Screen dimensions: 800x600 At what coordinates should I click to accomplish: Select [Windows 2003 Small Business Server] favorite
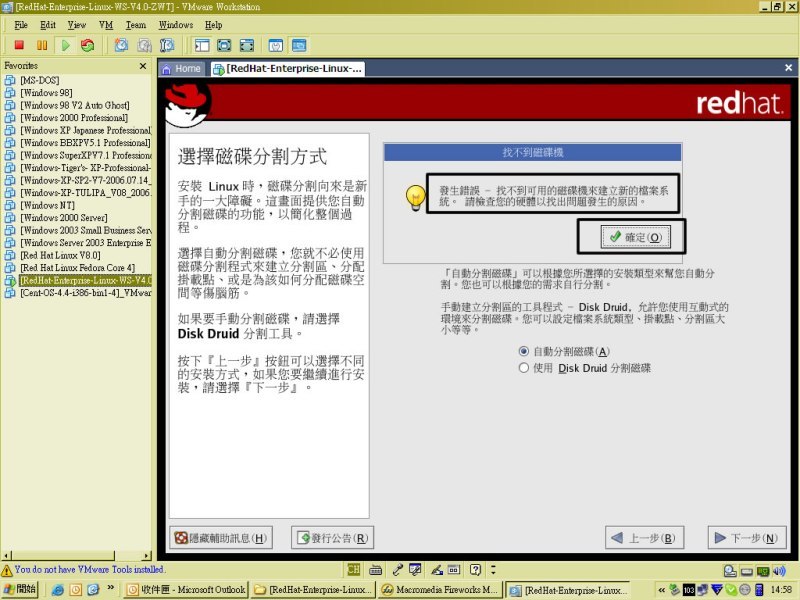(x=86, y=230)
